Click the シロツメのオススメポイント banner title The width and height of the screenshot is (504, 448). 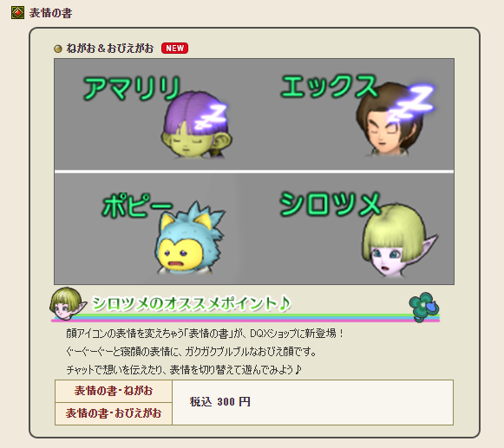pyautogui.click(x=191, y=303)
